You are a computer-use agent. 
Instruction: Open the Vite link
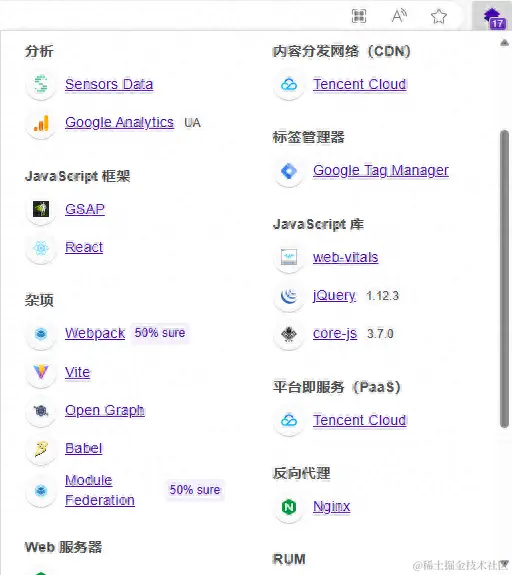point(77,372)
